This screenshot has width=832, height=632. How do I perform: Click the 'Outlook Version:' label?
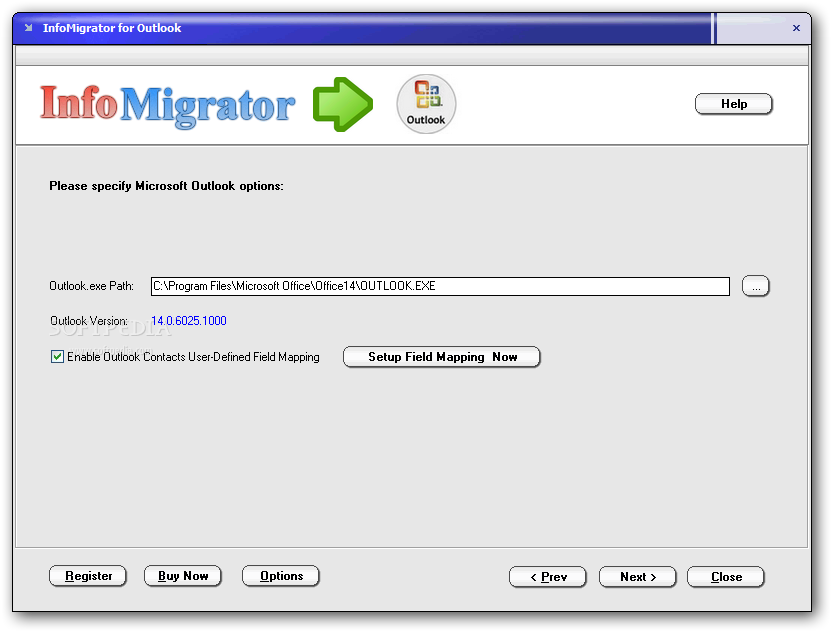pyautogui.click(x=89, y=321)
